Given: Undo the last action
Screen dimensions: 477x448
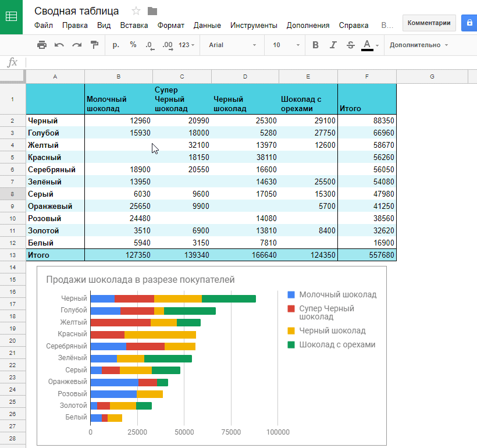Looking at the screenshot, I should coord(59,45).
